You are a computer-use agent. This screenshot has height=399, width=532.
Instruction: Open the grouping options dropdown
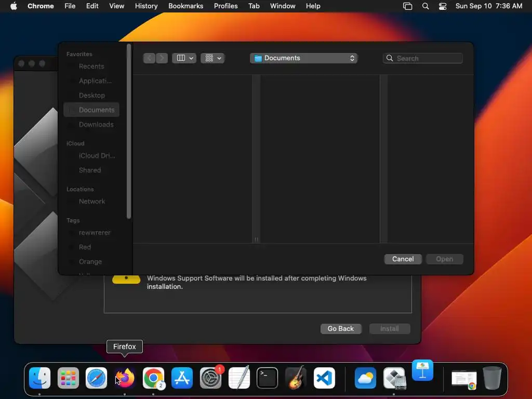click(212, 58)
